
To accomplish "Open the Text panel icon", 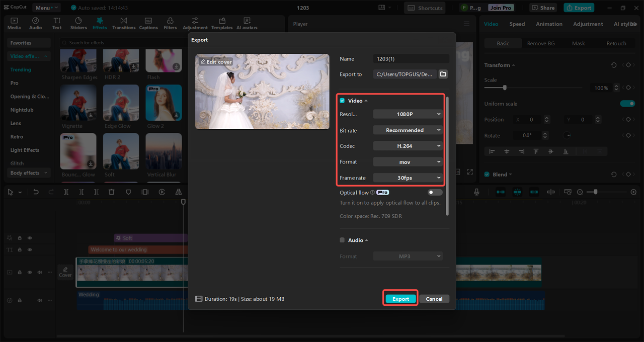I will (x=57, y=21).
